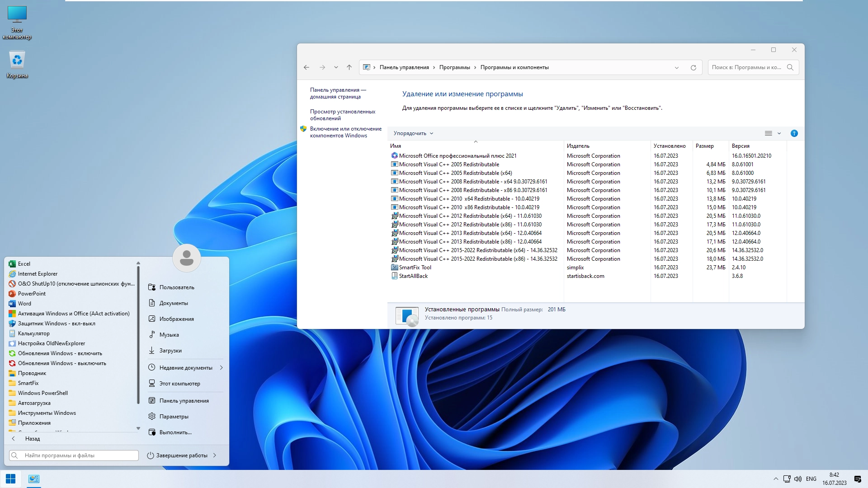Open the Excel icon in Start menu
Viewport: 868px width, 488px height.
coord(12,264)
